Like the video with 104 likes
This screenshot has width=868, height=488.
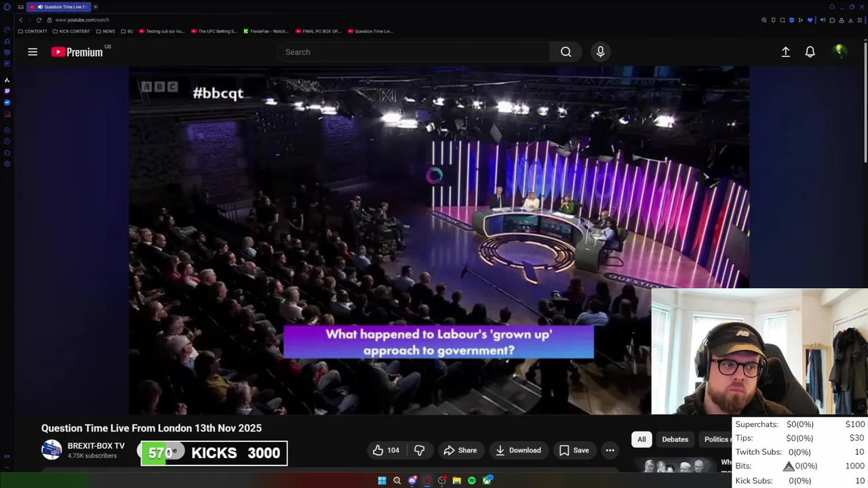click(386, 450)
